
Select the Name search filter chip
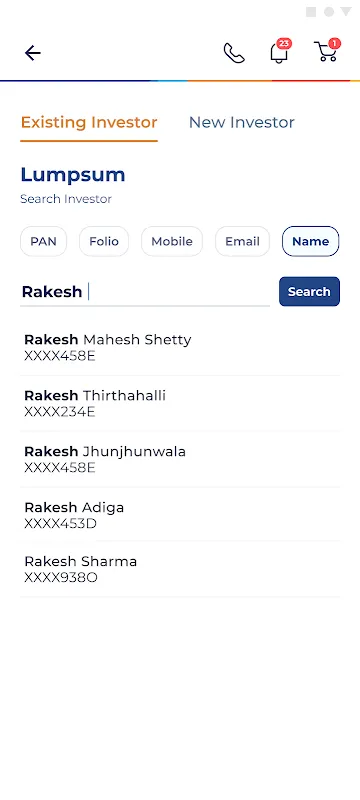pyautogui.click(x=311, y=241)
